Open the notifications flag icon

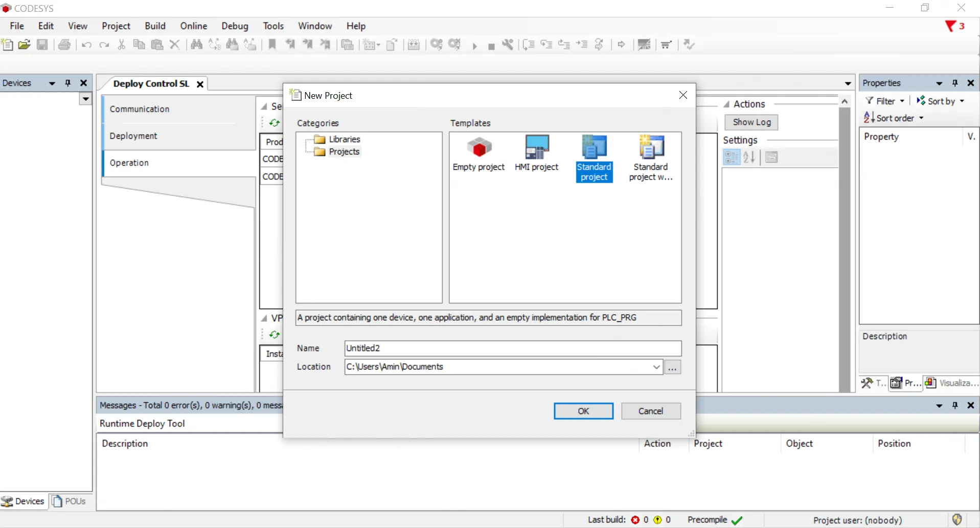[x=950, y=26]
